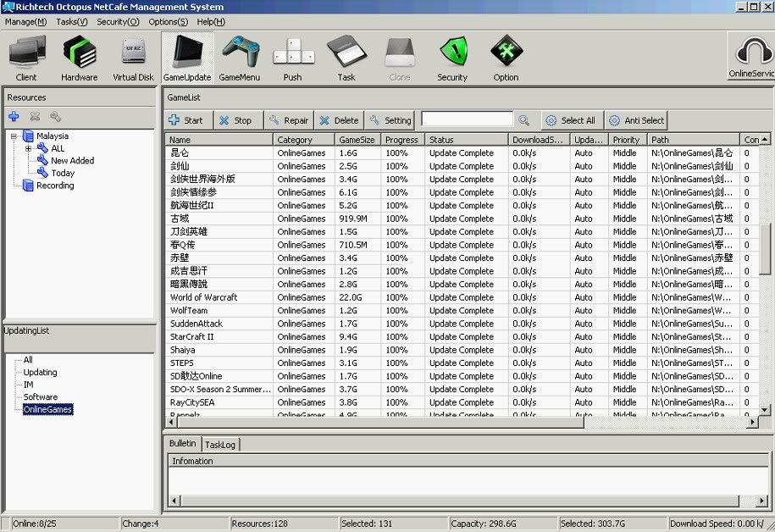Select the Updating filter in UpdatingList
This screenshot has width=775, height=532.
point(40,372)
